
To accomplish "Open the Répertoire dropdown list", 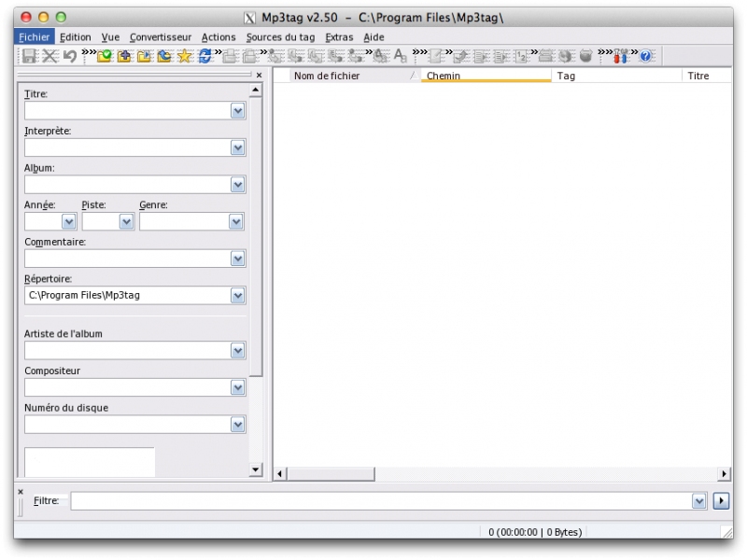I will 238,296.
